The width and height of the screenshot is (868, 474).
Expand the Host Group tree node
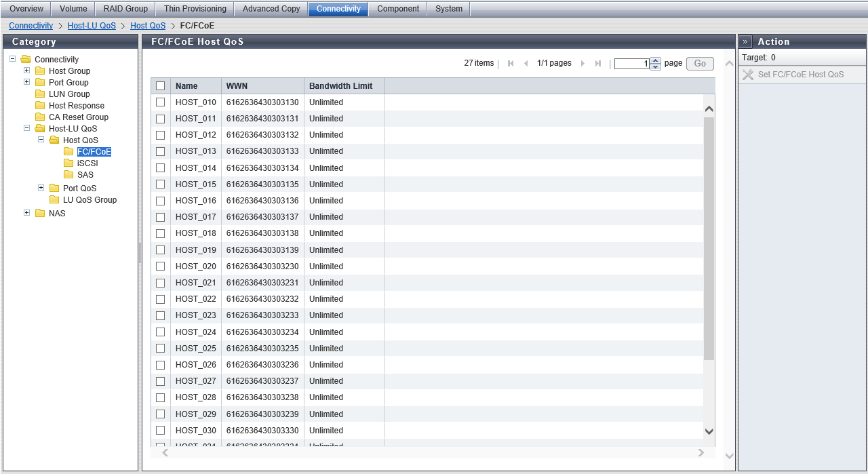click(27, 71)
